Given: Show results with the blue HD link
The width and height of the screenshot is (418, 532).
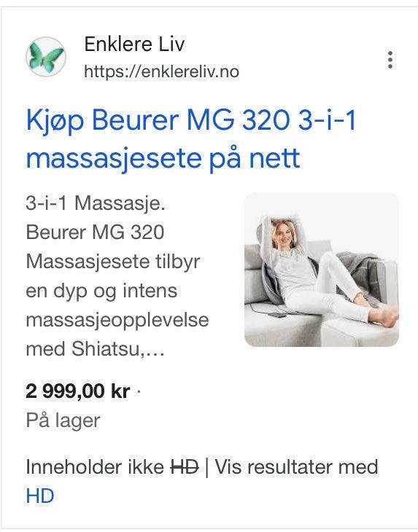Looking at the screenshot, I should [x=40, y=496].
